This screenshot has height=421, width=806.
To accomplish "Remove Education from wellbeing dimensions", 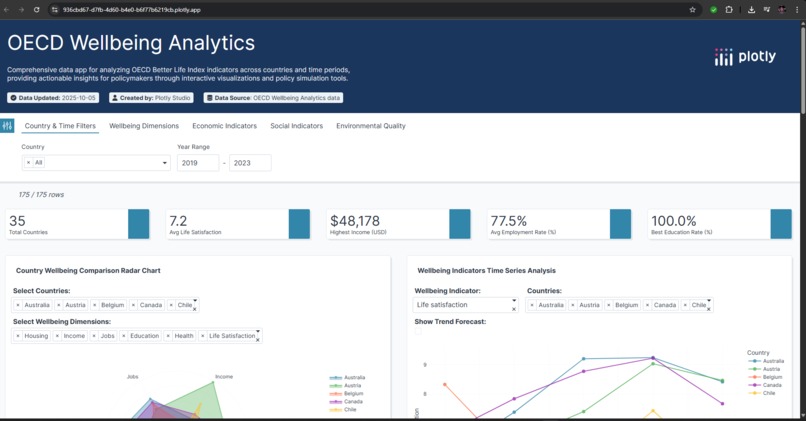I will 124,336.
